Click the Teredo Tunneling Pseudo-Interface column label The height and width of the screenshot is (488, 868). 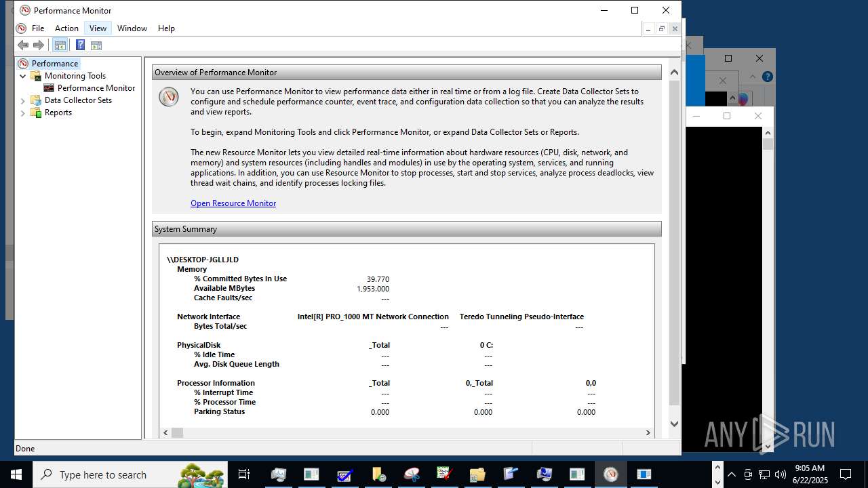(521, 317)
